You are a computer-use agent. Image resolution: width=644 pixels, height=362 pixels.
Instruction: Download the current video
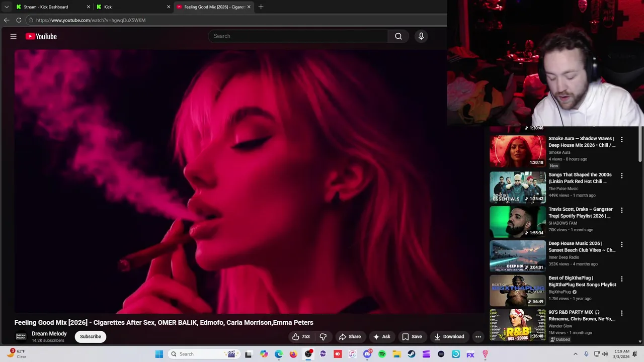[x=449, y=337]
